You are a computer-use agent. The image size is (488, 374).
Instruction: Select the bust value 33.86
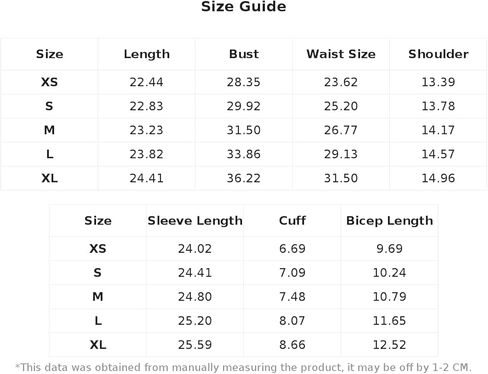click(x=244, y=154)
